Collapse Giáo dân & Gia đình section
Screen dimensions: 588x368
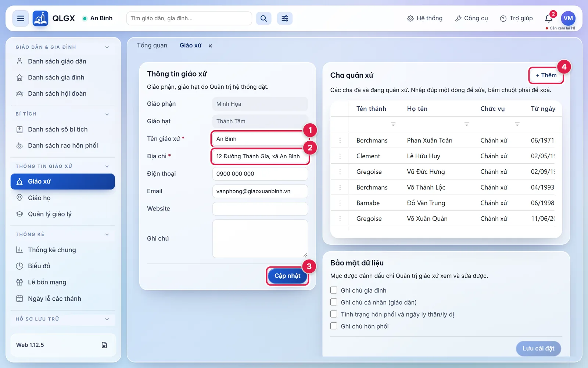[107, 47]
